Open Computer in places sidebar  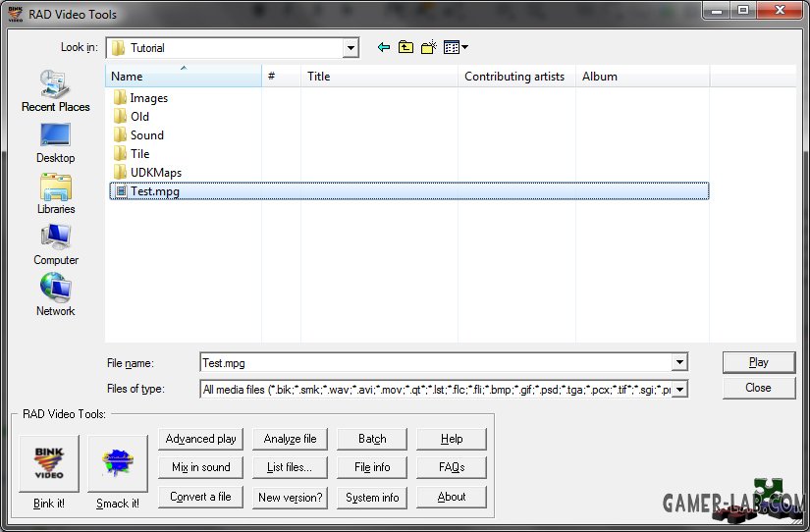(55, 244)
